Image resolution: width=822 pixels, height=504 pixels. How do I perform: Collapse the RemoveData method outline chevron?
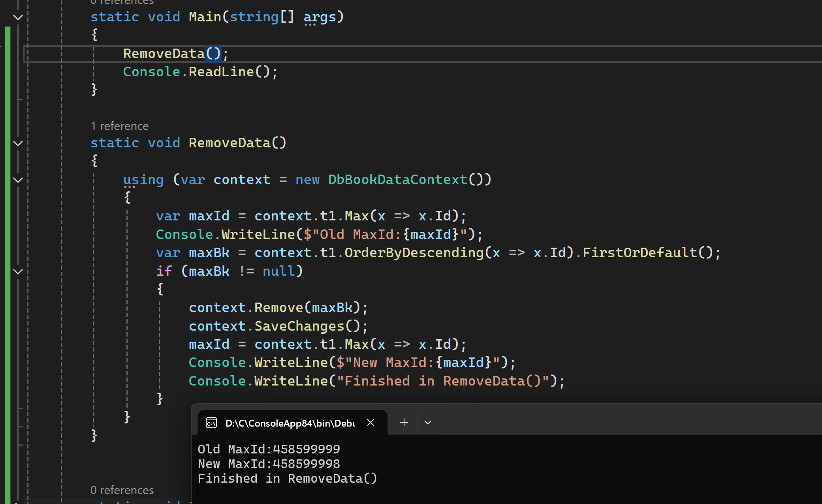[18, 143]
